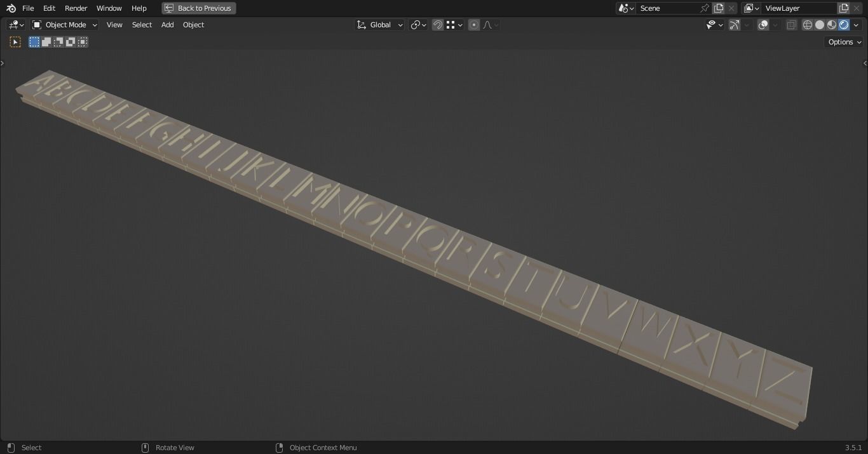
Task: Open the Scene browse dropdown icon
Action: tap(626, 8)
